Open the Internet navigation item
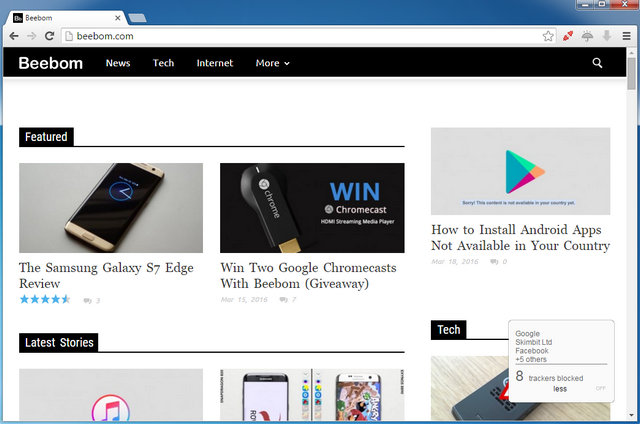This screenshot has height=424, width=640. click(215, 63)
